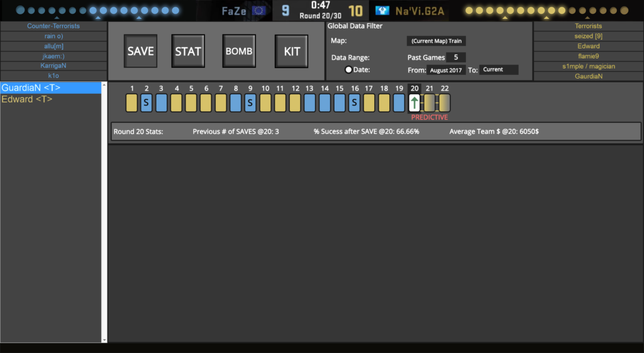644x353 pixels.
Task: Select predictive round 21 marker
Action: tap(429, 103)
